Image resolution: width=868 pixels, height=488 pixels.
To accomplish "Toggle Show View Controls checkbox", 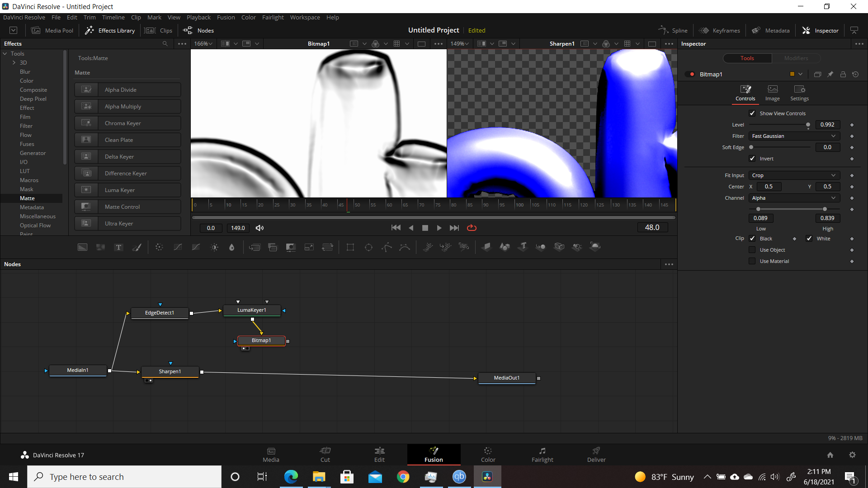I will click(x=752, y=113).
